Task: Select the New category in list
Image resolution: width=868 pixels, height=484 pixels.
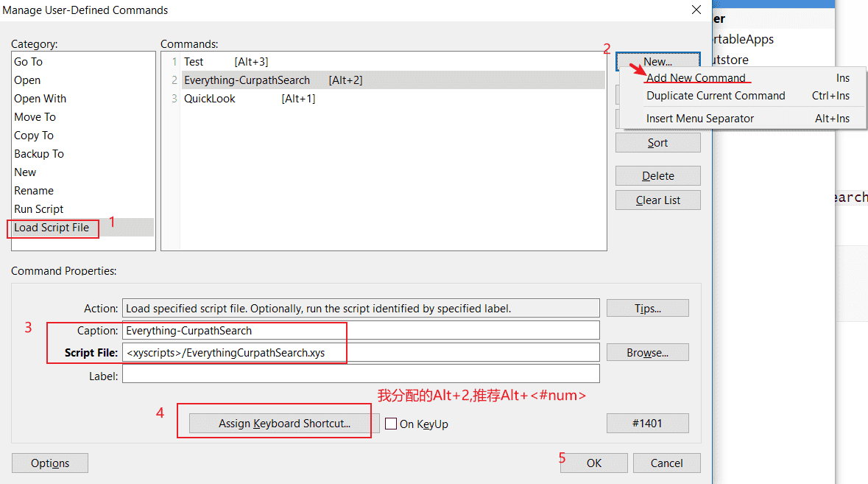Action: 83,172
